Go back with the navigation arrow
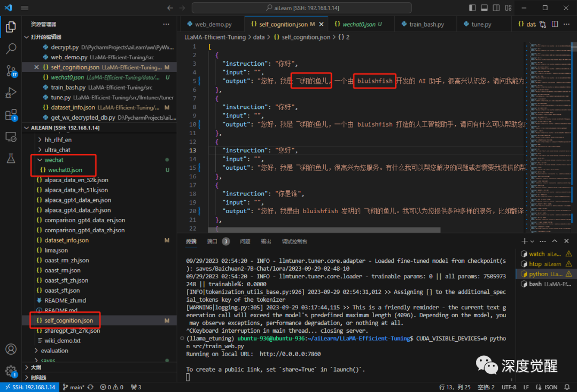The image size is (577, 392). pos(170,7)
